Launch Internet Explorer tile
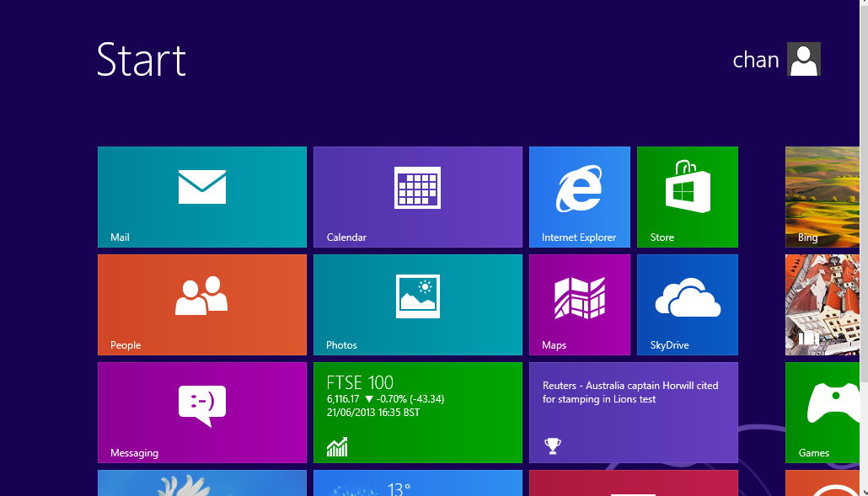Image resolution: width=868 pixels, height=496 pixels. (580, 197)
